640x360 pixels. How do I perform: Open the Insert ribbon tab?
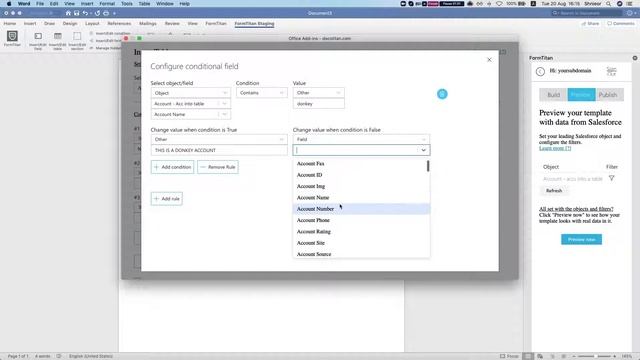(30, 24)
